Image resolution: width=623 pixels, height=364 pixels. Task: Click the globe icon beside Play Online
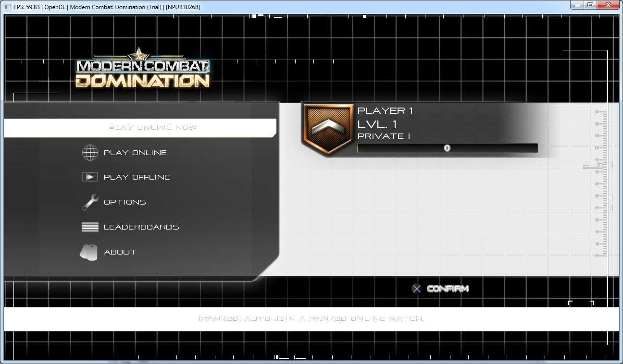pos(90,153)
